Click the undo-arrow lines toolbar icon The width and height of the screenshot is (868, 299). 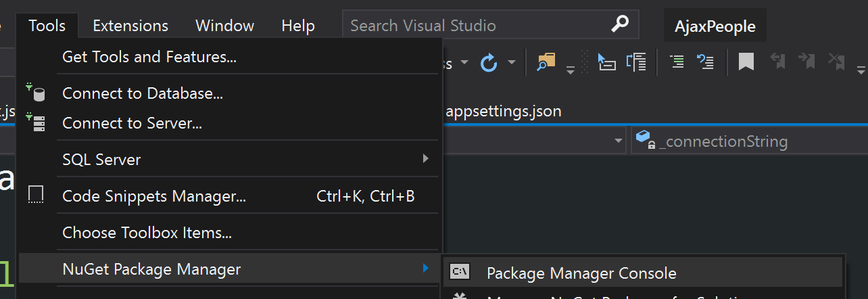[706, 62]
